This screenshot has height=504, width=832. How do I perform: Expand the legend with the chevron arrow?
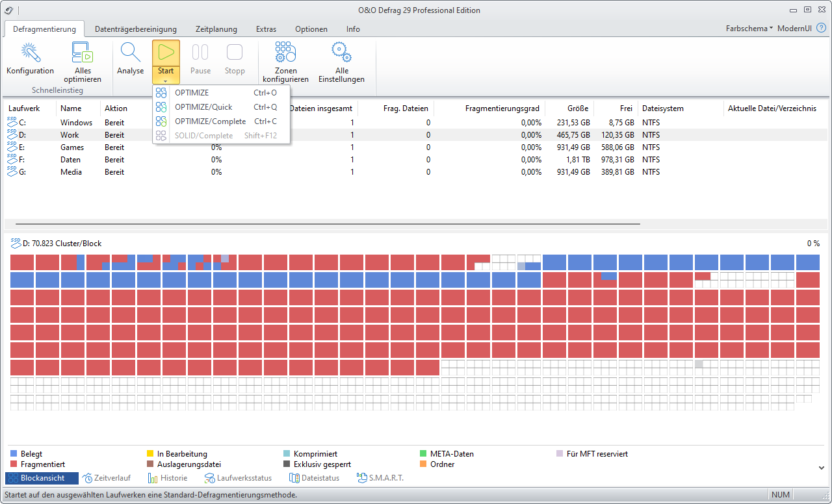coord(821,467)
